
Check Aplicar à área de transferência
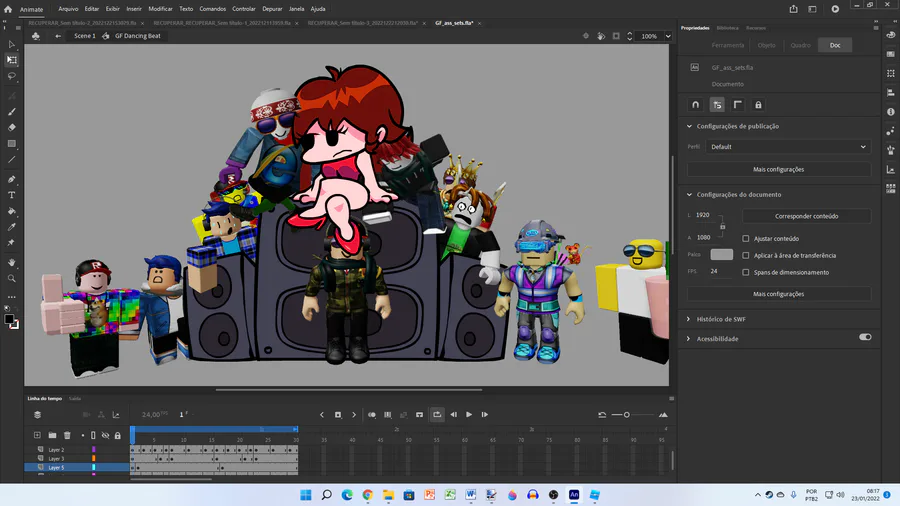[746, 255]
